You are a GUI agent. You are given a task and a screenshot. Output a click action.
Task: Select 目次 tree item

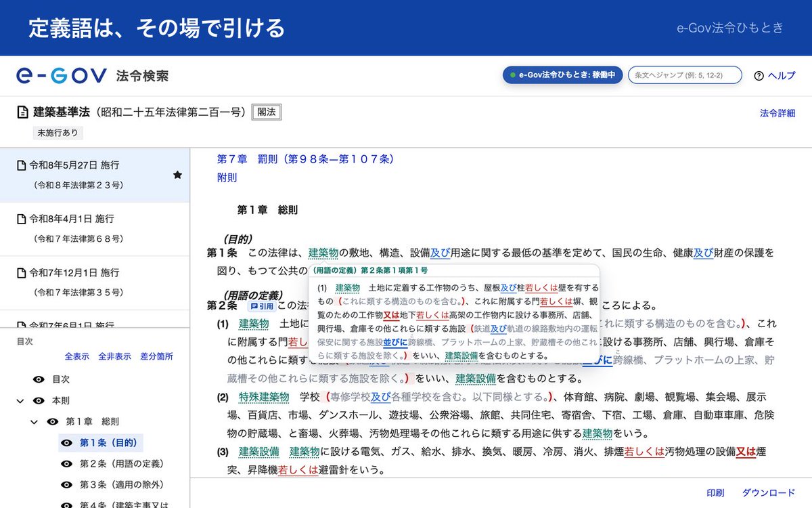coord(61,379)
